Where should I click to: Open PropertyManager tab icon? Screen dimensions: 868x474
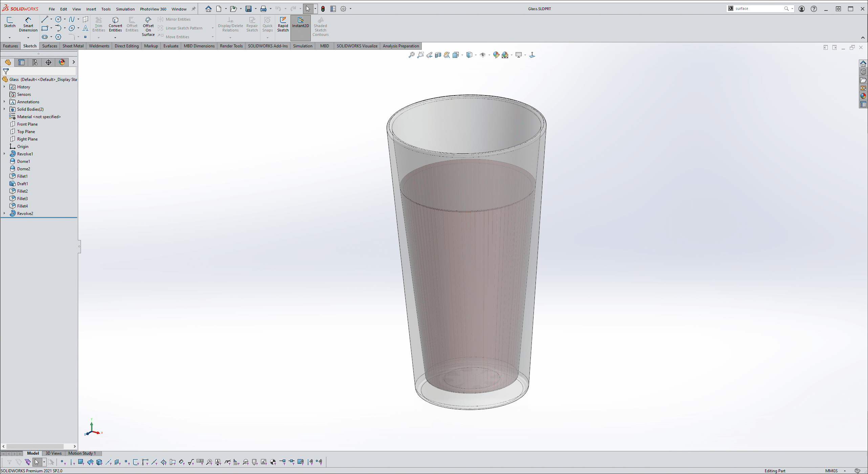(x=21, y=62)
